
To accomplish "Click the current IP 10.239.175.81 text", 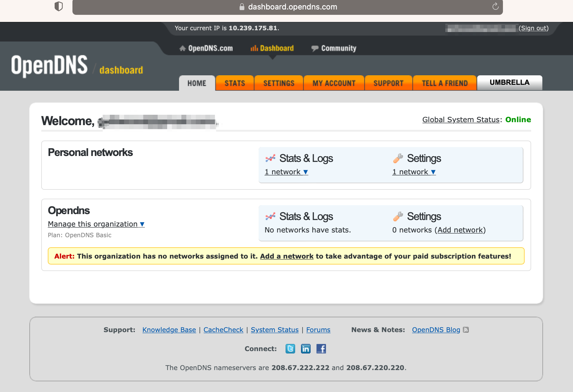I will (253, 28).
